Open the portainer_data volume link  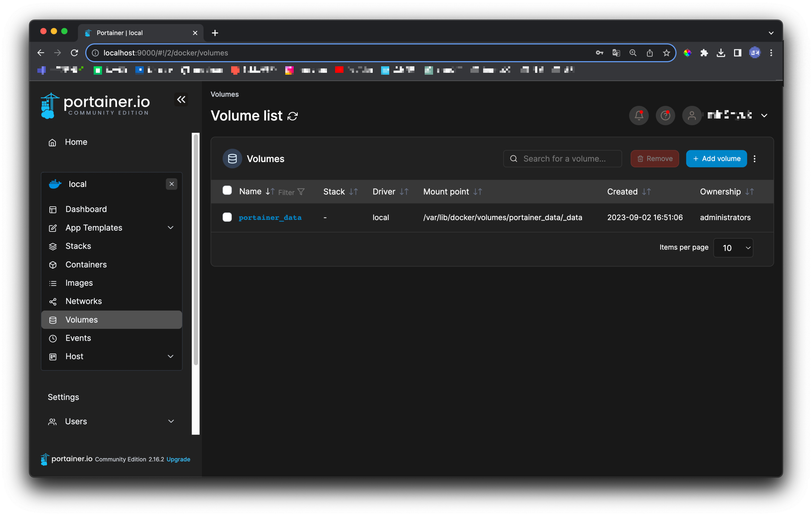point(270,217)
